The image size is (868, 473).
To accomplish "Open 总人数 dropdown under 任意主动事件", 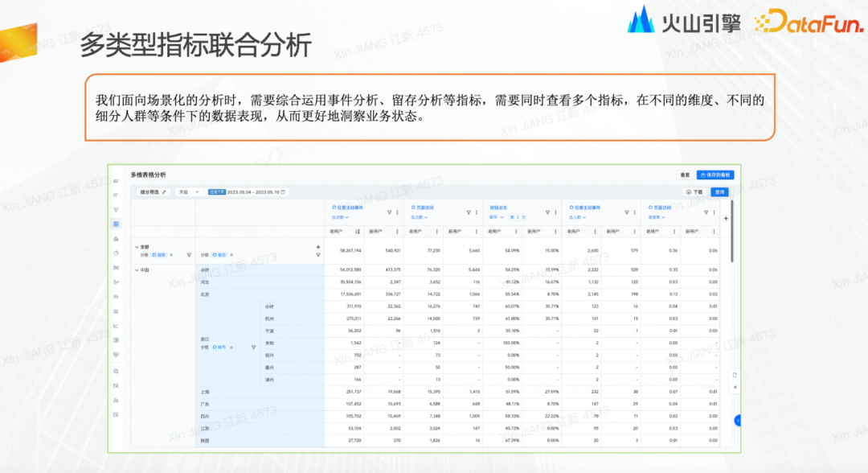I will point(577,218).
